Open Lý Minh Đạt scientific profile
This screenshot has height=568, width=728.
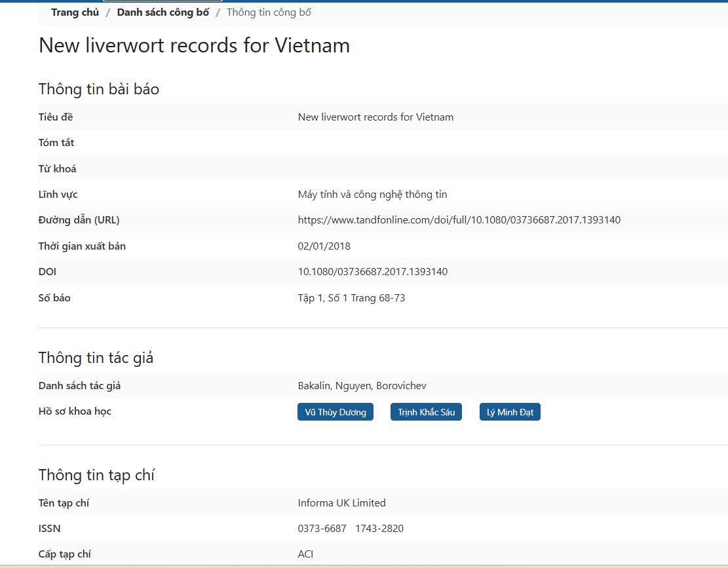[x=510, y=412]
